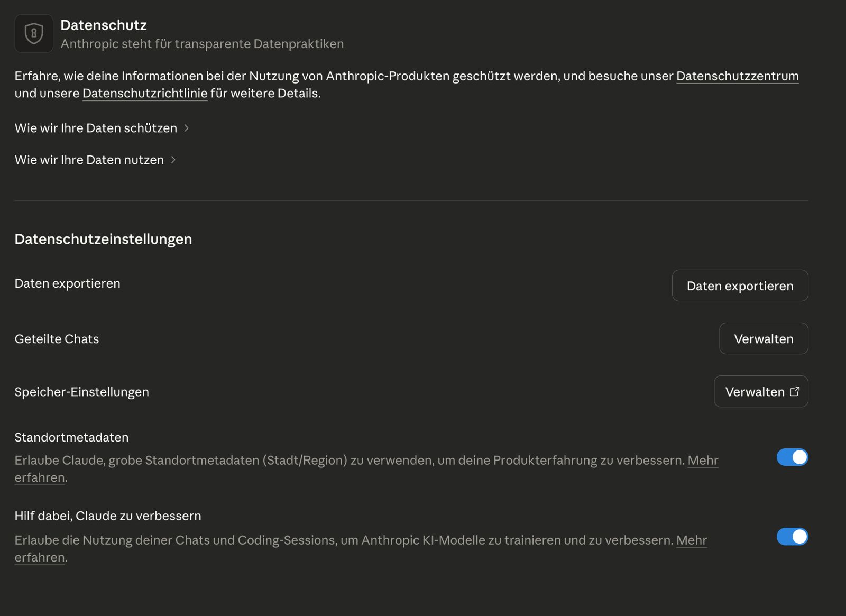Click the Datenschutzeinstellungen section title
The image size is (846, 616).
coord(103,239)
